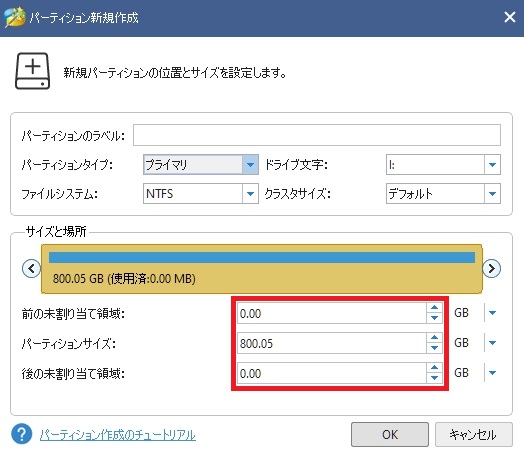Change the GB unit for 後の未割り当て領域
This screenshot has width=524, height=458.
pyautogui.click(x=492, y=373)
